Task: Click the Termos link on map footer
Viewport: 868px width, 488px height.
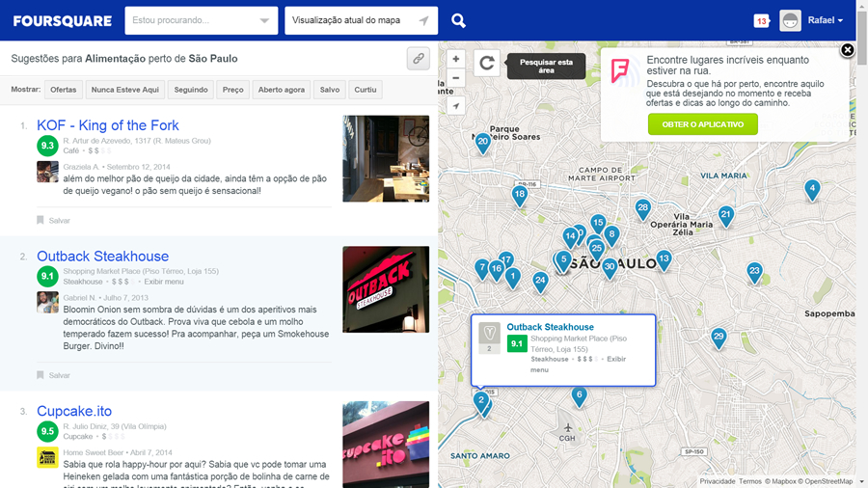Action: point(749,481)
